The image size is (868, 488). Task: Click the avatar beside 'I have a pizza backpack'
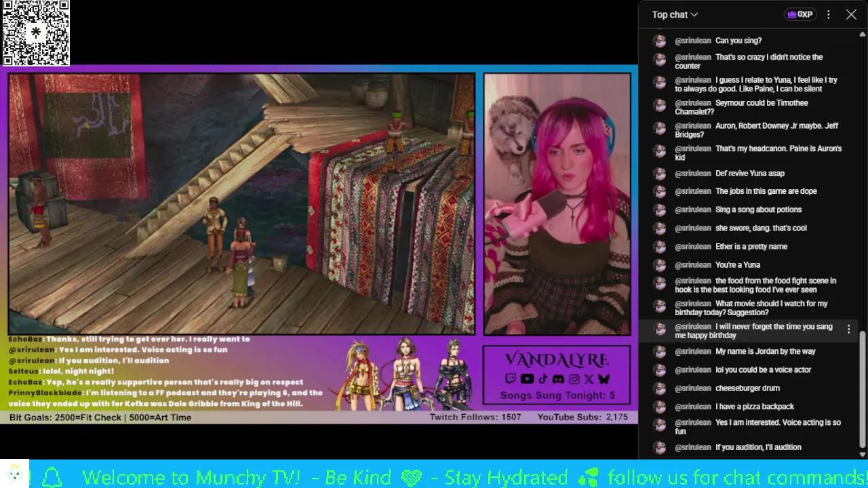[659, 407]
